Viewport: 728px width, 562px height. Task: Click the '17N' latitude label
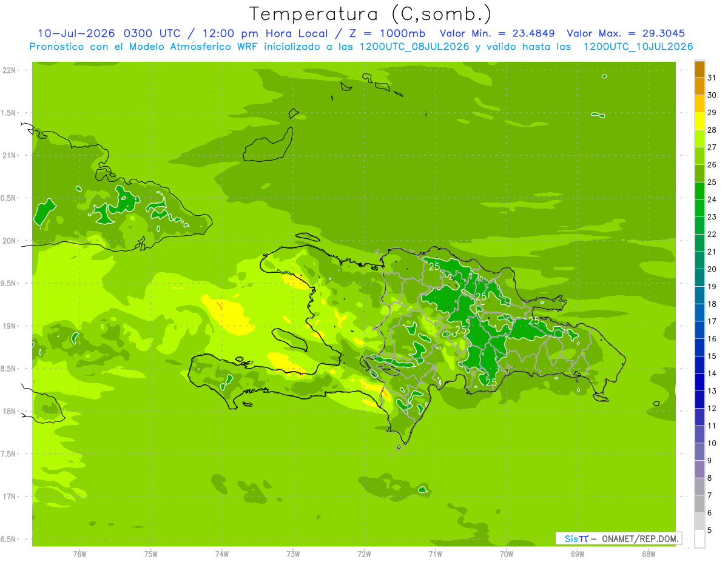point(10,497)
